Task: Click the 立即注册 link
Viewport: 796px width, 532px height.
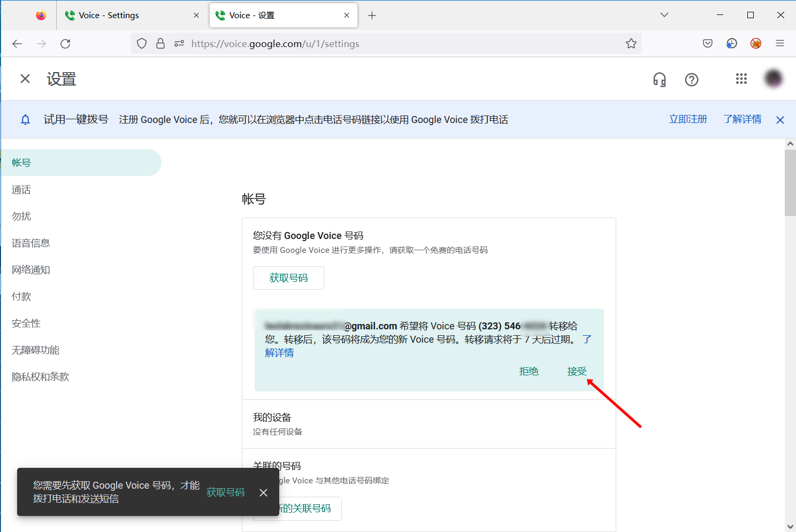Action: click(x=688, y=119)
